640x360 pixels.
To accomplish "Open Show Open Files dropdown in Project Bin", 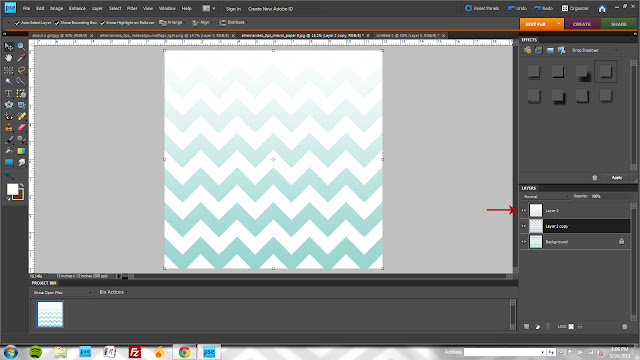I will [62, 293].
